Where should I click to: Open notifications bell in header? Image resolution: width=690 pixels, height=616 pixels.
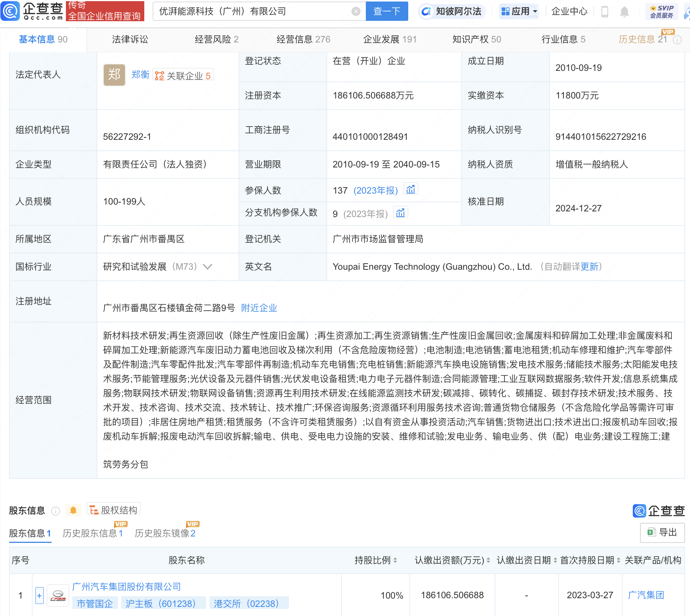[624, 12]
